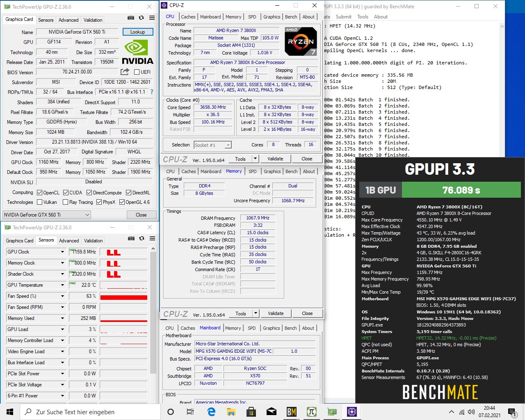The image size is (525, 420).
Task: Toggle the Vulkan checkbox
Action: 39,202
